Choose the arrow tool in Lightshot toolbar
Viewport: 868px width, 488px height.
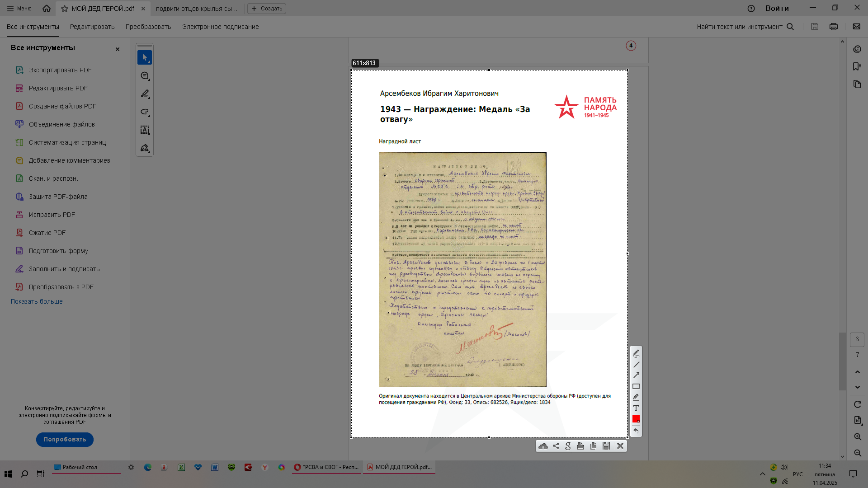pyautogui.click(x=636, y=375)
